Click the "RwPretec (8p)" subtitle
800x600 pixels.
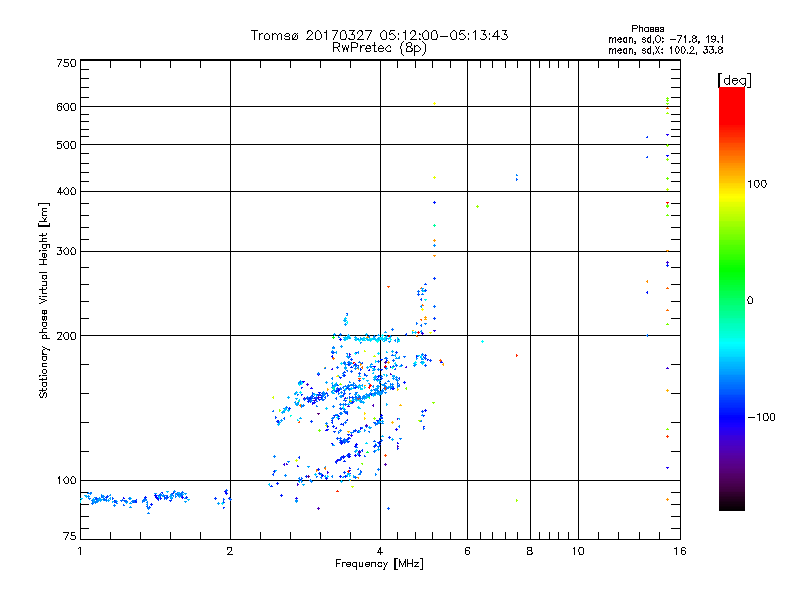[x=380, y=48]
